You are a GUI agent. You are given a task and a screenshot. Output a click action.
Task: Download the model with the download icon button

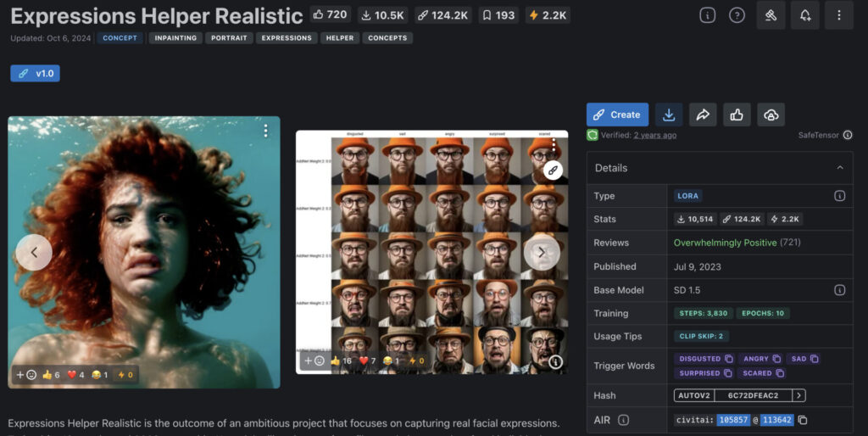669,115
